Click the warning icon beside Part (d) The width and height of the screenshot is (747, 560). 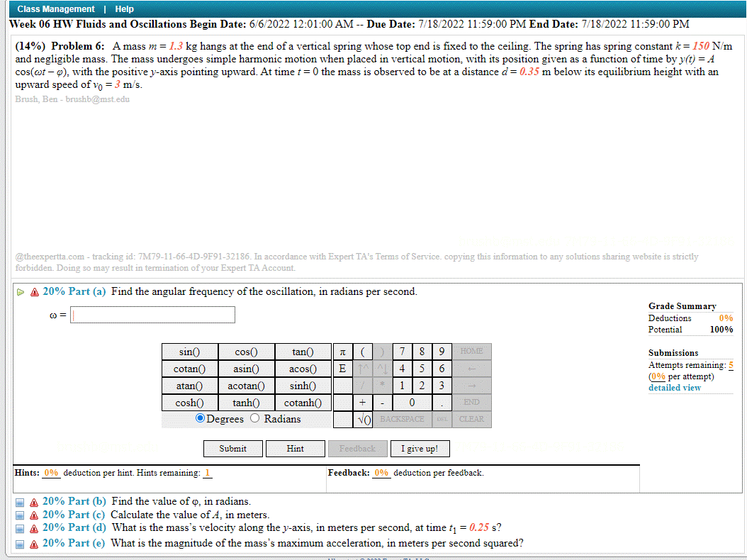34,529
